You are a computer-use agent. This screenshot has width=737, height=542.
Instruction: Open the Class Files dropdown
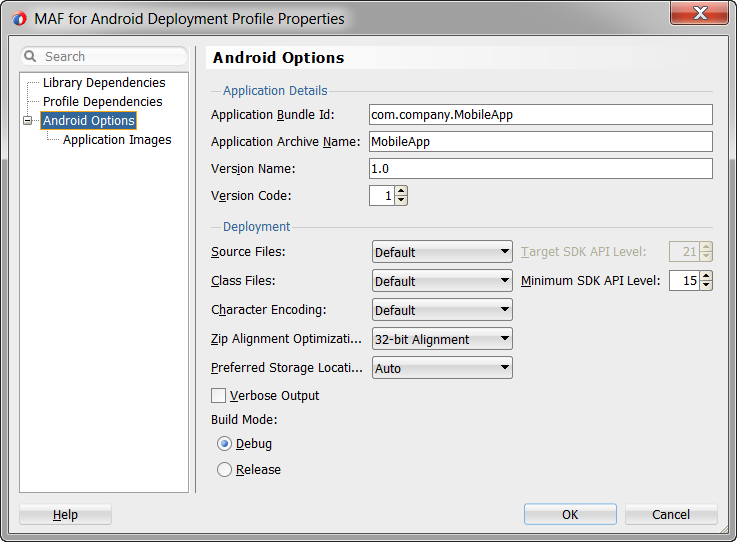(x=442, y=281)
